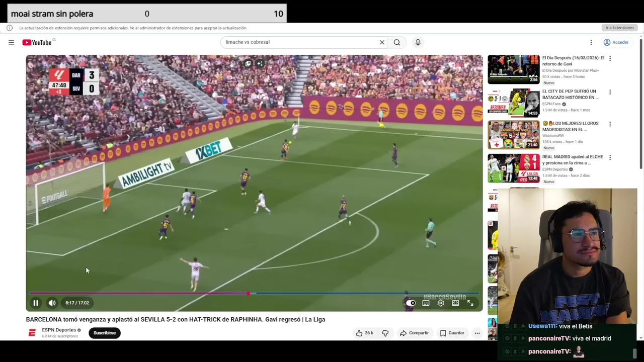Start voice search with the microphone
644x362 pixels.
coord(418,42)
